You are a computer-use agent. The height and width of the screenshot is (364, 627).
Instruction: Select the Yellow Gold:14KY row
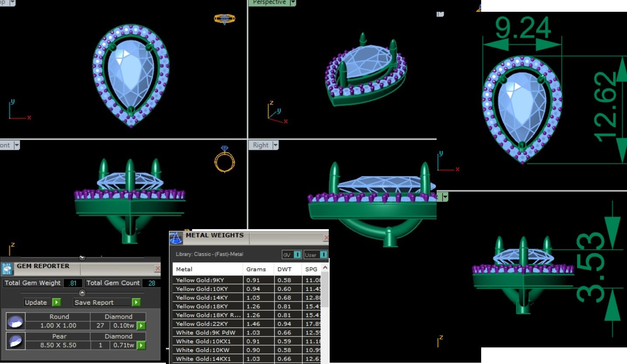pyautogui.click(x=247, y=298)
